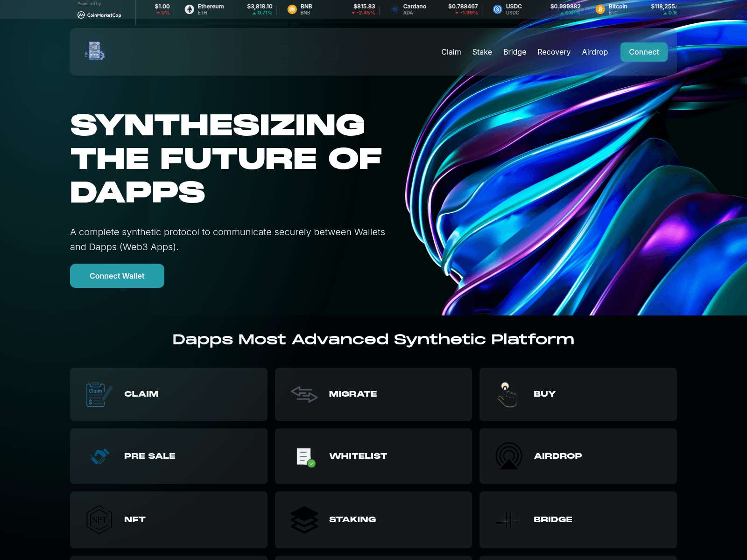The image size is (747, 560).
Task: Click the Ethereum coin icon in the ticker
Action: point(190,9)
